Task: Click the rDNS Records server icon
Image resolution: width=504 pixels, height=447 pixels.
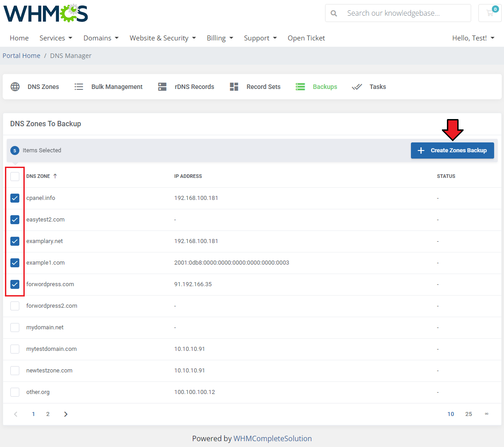Action: (x=162, y=87)
